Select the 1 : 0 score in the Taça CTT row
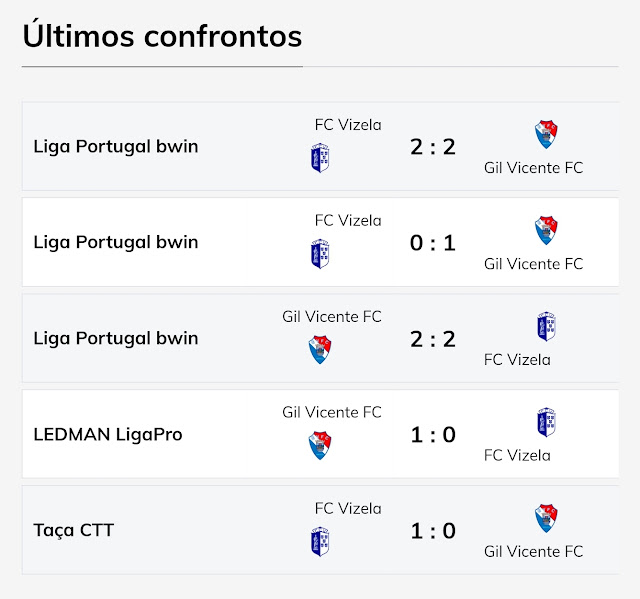Image resolution: width=640 pixels, height=599 pixels. tap(433, 531)
